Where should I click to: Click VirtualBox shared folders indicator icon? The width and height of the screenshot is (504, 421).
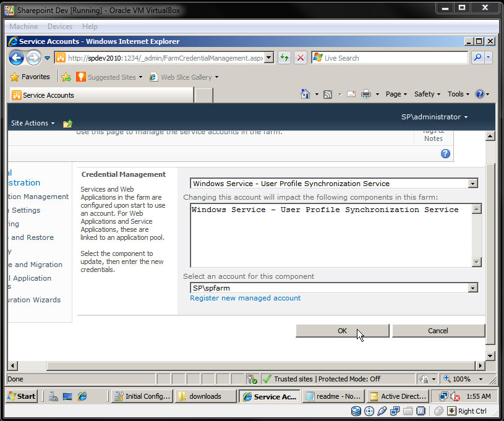pyautogui.click(x=408, y=411)
